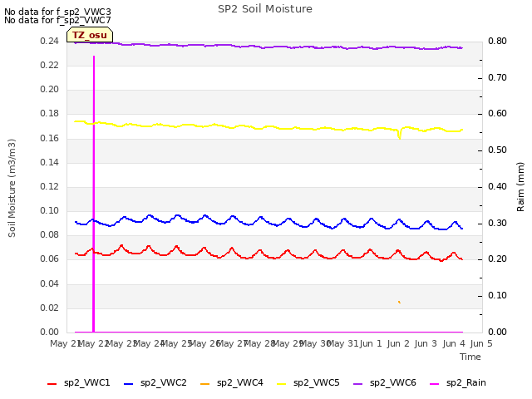Click the sp2_VWC2 legend entry
The width and height of the screenshot is (532, 399).
pyautogui.click(x=155, y=383)
